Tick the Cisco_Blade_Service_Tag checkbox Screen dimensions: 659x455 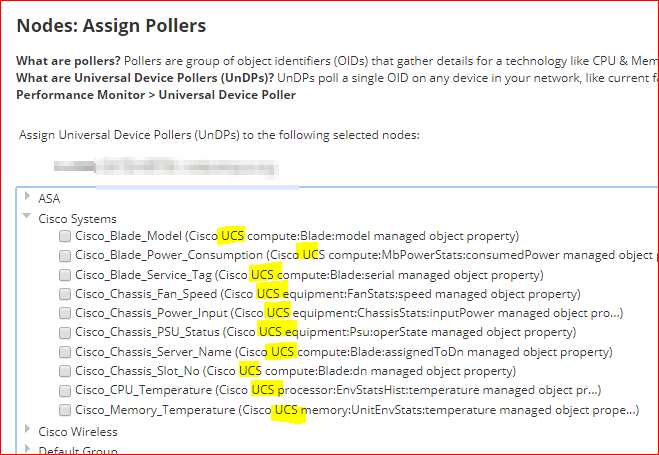(65, 275)
